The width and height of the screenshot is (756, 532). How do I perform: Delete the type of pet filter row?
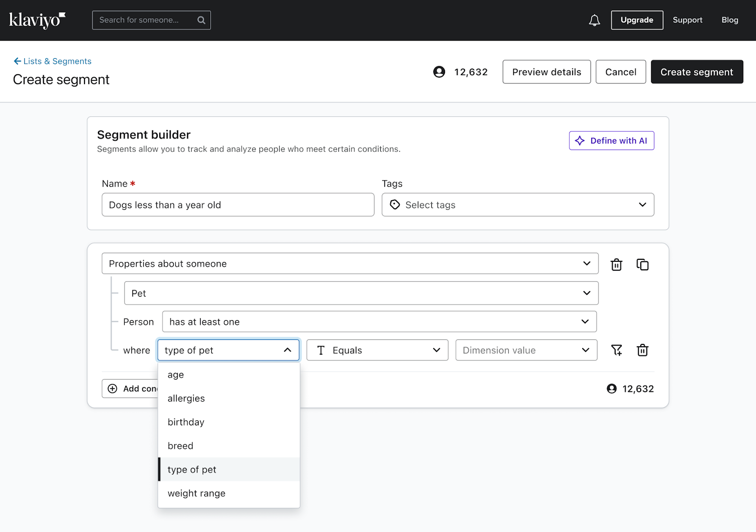pos(642,350)
